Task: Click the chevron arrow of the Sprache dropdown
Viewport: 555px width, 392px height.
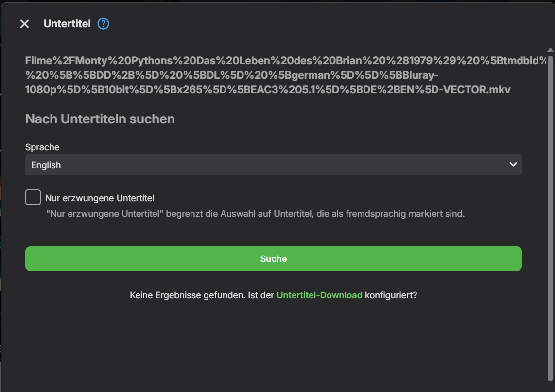Action: click(513, 165)
